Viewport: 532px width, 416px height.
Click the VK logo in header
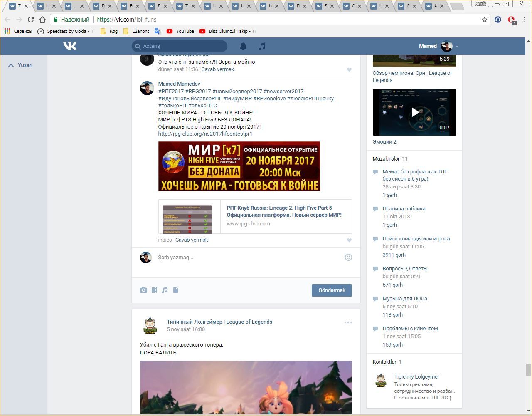[x=70, y=46]
